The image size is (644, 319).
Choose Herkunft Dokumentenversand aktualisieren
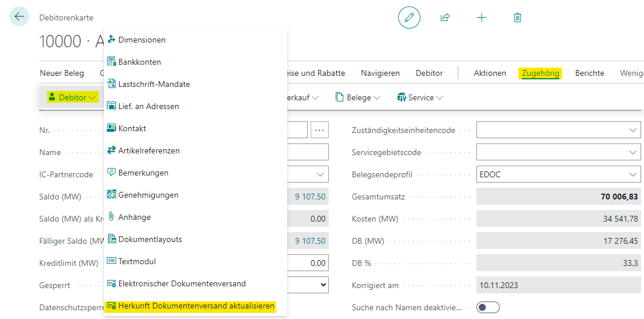[x=196, y=306]
